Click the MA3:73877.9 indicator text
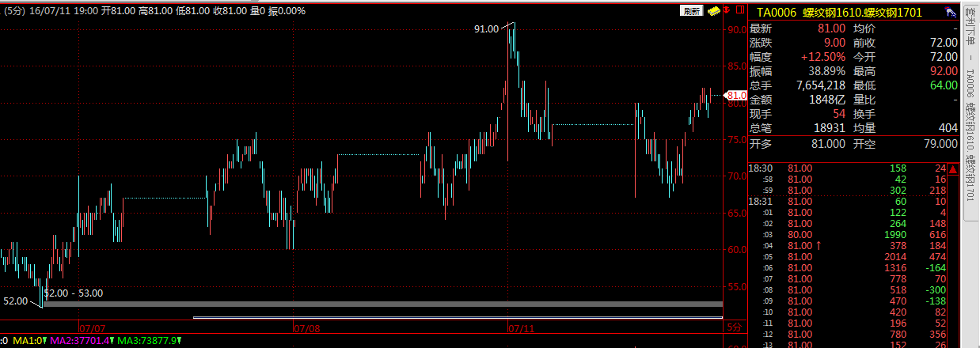This screenshot has height=348, width=980. click(146, 341)
